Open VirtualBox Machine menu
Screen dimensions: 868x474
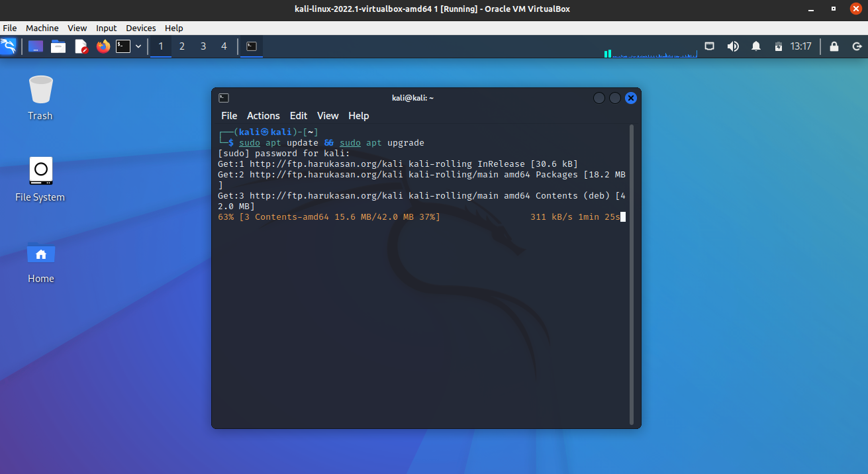(42, 28)
